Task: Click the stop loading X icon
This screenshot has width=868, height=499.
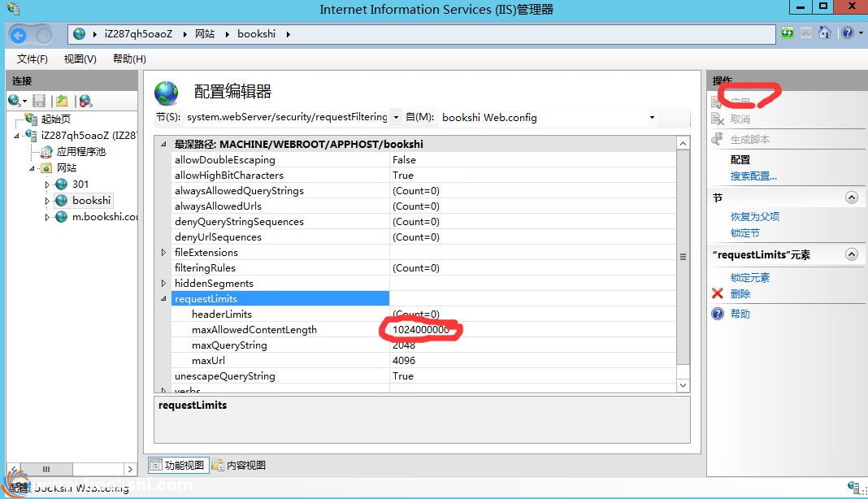Action: pos(806,33)
